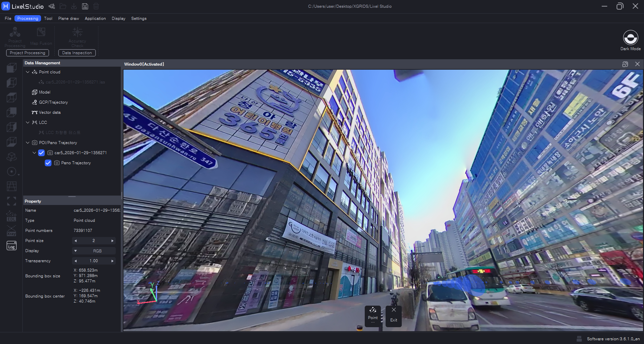The image size is (644, 344).
Task: Click the circle target icon in left sidebar
Action: [12, 172]
